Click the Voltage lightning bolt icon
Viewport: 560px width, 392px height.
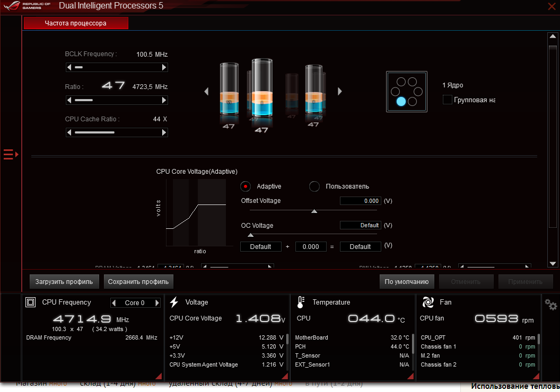(174, 302)
